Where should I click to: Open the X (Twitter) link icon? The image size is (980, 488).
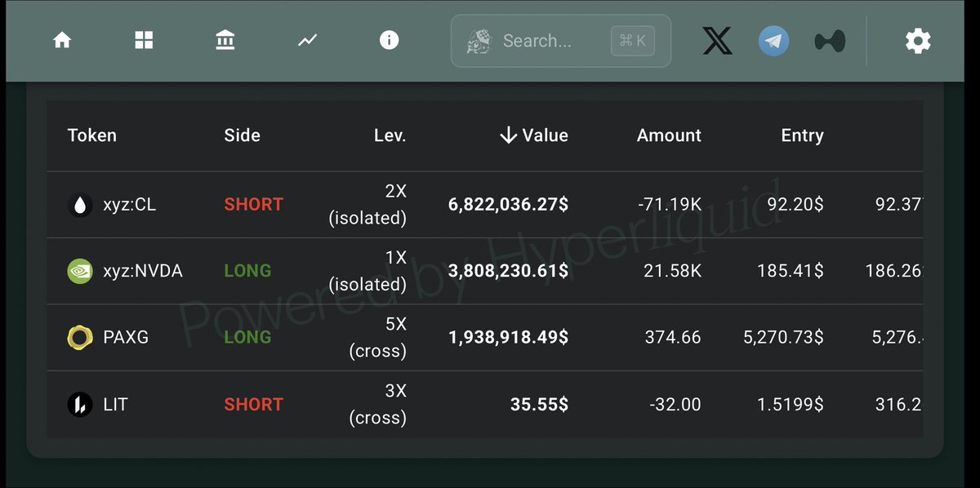pyautogui.click(x=717, y=41)
